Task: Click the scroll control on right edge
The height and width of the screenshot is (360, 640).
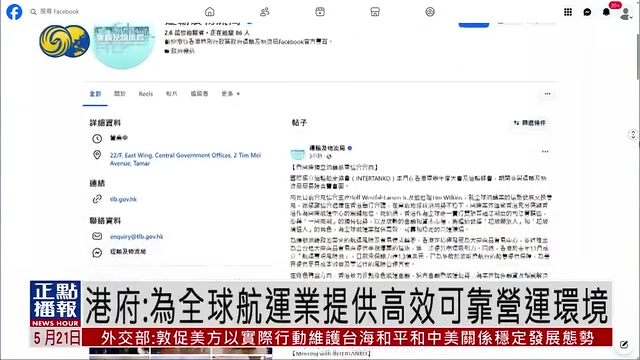Action: coord(633,134)
